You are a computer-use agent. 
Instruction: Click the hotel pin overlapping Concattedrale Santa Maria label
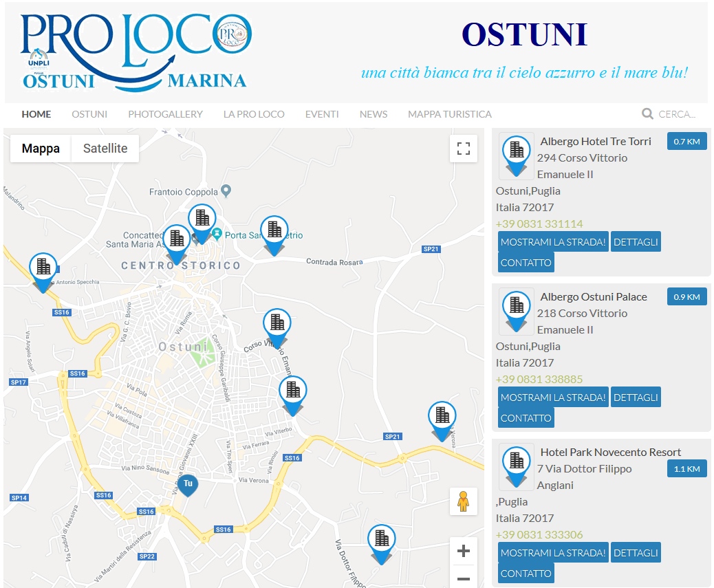click(x=177, y=244)
